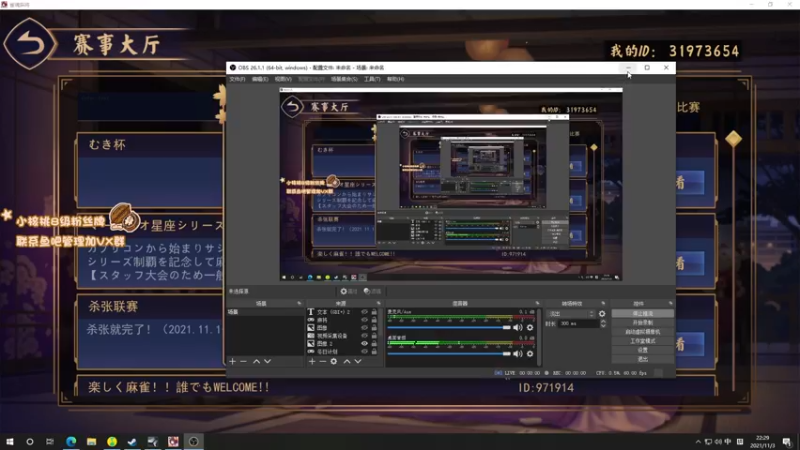This screenshot has height=450, width=800.
Task: Add a new source with plus icon
Action: coord(312,361)
